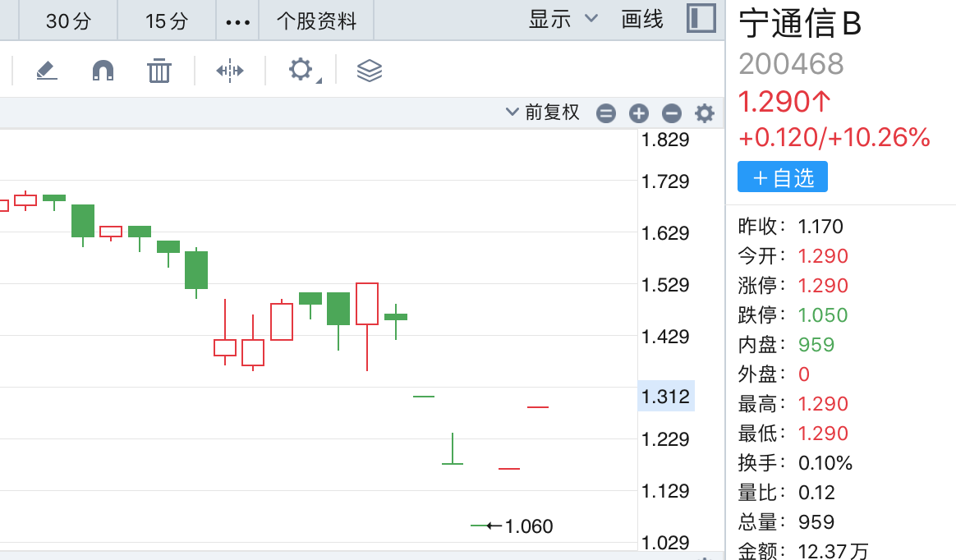Expand the 前复权 adjustment dropdown
Viewport: 956px width, 560px height.
tap(543, 112)
